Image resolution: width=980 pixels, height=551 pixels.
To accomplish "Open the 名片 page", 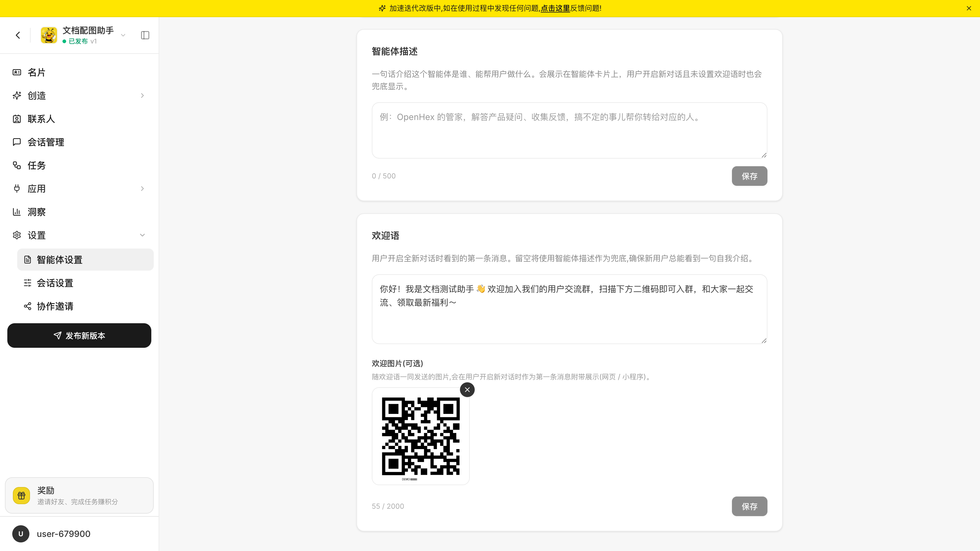I will point(79,72).
